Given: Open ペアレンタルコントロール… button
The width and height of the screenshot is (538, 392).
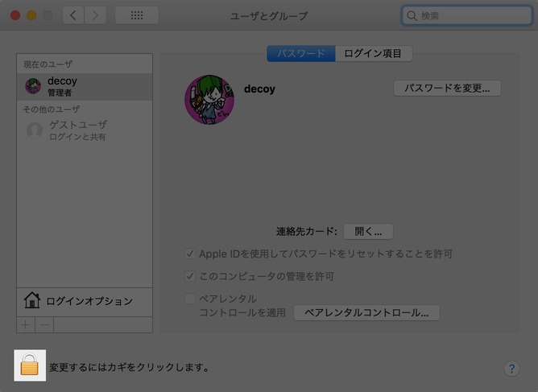Looking at the screenshot, I should pos(366,313).
